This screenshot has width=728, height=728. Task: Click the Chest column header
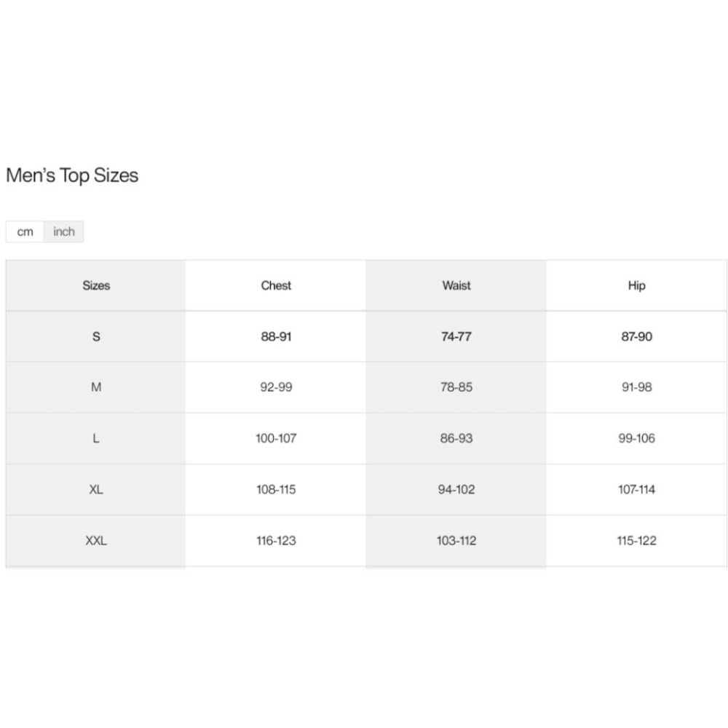click(x=276, y=285)
